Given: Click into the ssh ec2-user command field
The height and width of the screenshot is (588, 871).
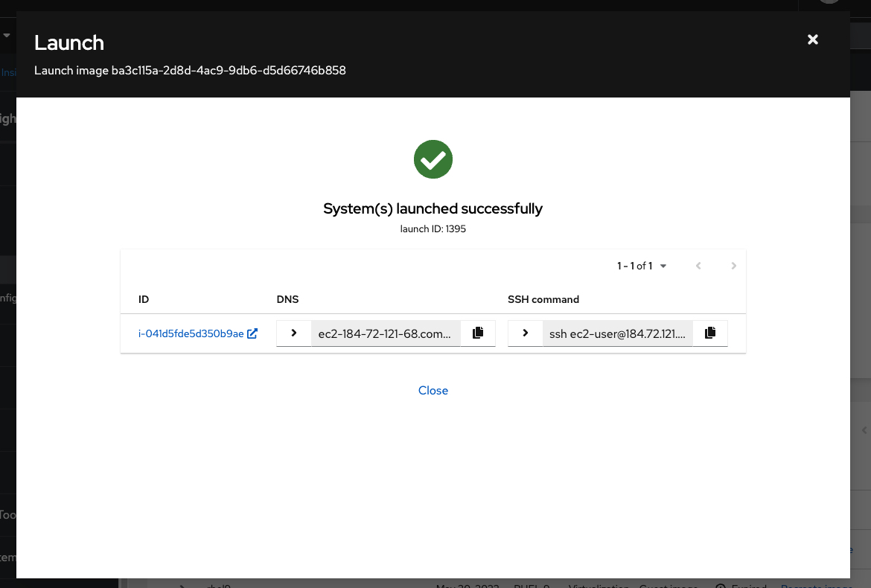Looking at the screenshot, I should 617,333.
